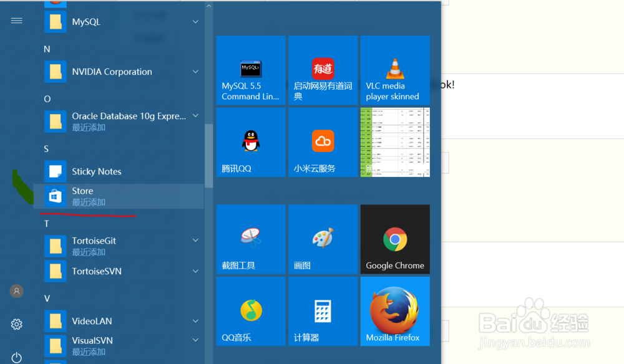Image resolution: width=624 pixels, height=364 pixels.
Task: Open the Settings gear icon
Action: 16,324
